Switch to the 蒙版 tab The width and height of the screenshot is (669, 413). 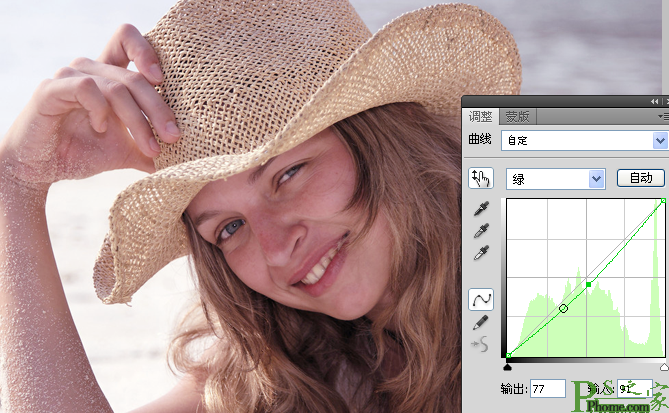(517, 116)
